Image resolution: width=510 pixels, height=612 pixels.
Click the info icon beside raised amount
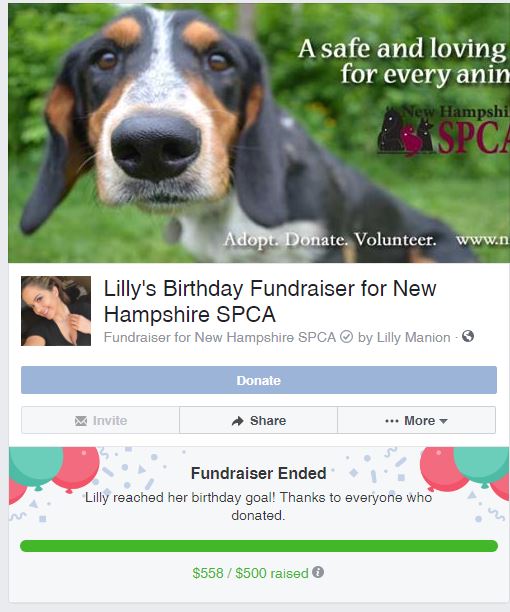pyautogui.click(x=318, y=572)
